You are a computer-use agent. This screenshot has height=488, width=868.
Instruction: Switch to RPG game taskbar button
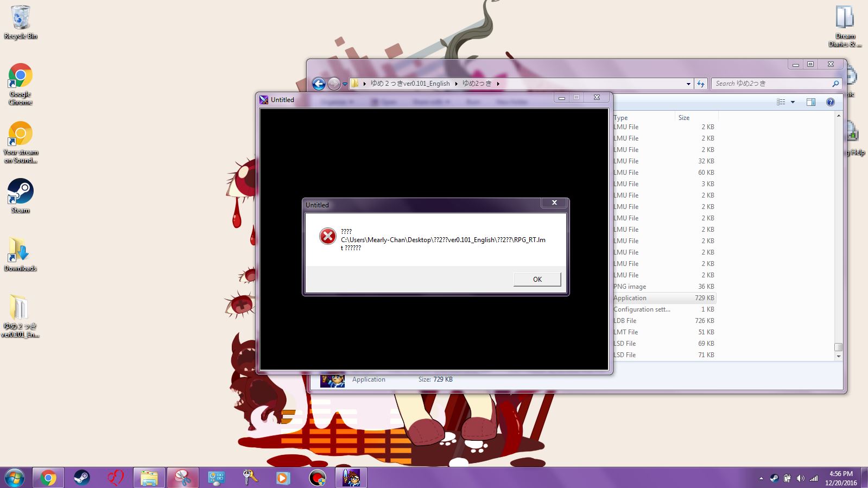(x=351, y=478)
